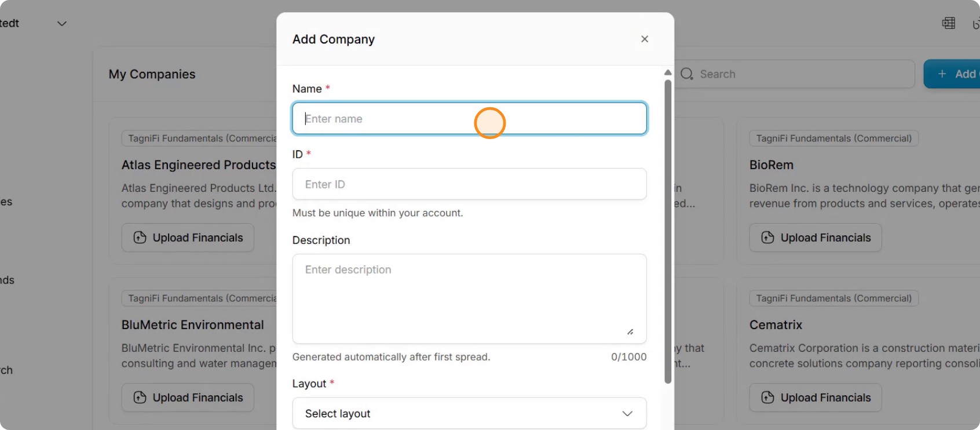
Task: Click the upload icon on BluMetric's button
Action: click(x=140, y=398)
